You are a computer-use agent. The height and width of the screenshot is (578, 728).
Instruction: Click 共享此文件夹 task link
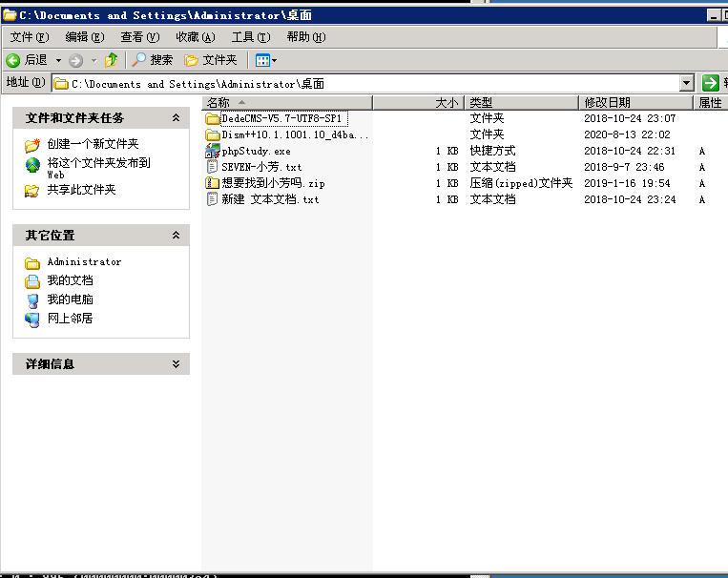tap(81, 190)
